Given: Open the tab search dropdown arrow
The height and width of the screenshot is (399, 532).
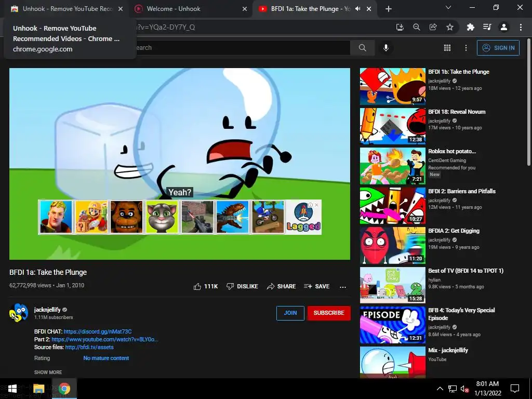Looking at the screenshot, I should pos(448,7).
